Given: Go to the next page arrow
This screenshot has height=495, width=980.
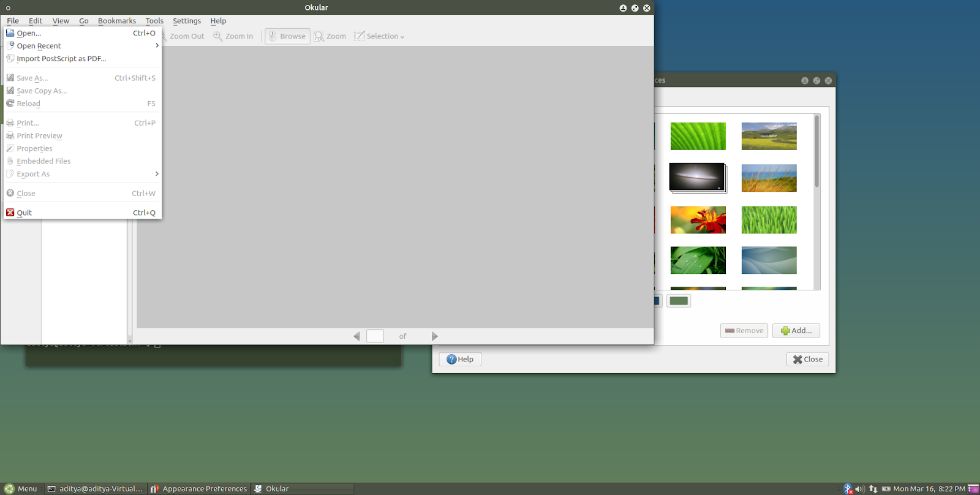Looking at the screenshot, I should tap(435, 336).
